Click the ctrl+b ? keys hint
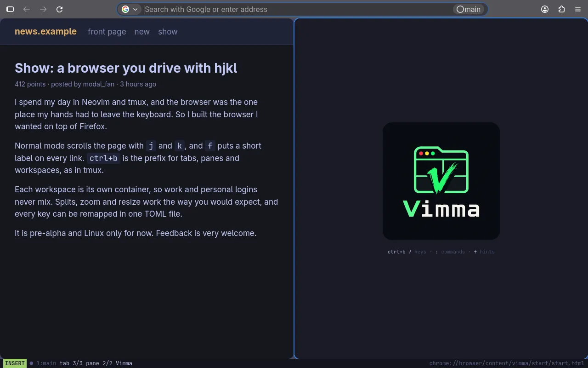Viewport: 588px width, 368px height. 407,252
